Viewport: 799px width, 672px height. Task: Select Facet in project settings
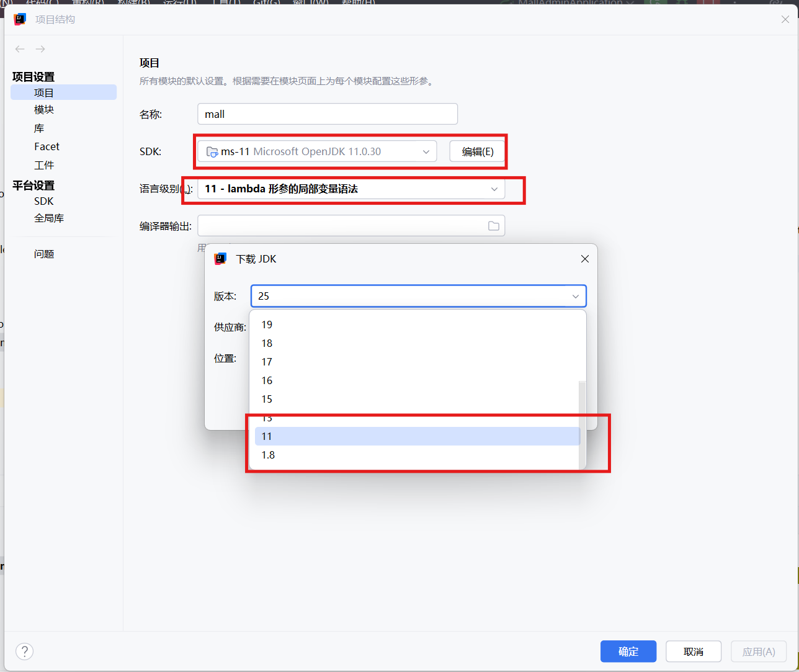coord(47,146)
